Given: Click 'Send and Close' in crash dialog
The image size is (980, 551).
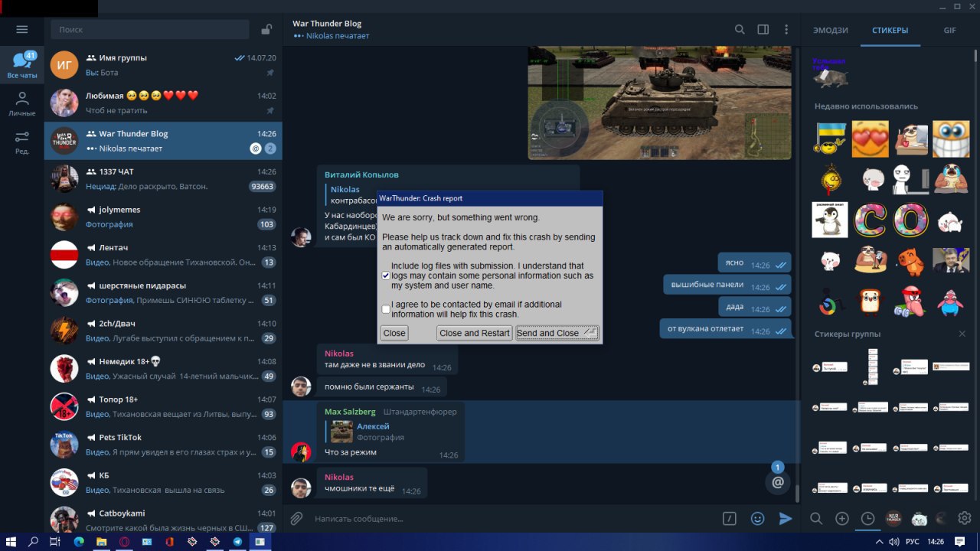Looking at the screenshot, I should [557, 333].
